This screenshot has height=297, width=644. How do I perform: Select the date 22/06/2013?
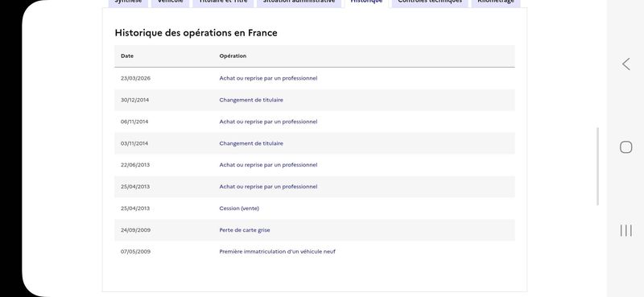pos(135,165)
